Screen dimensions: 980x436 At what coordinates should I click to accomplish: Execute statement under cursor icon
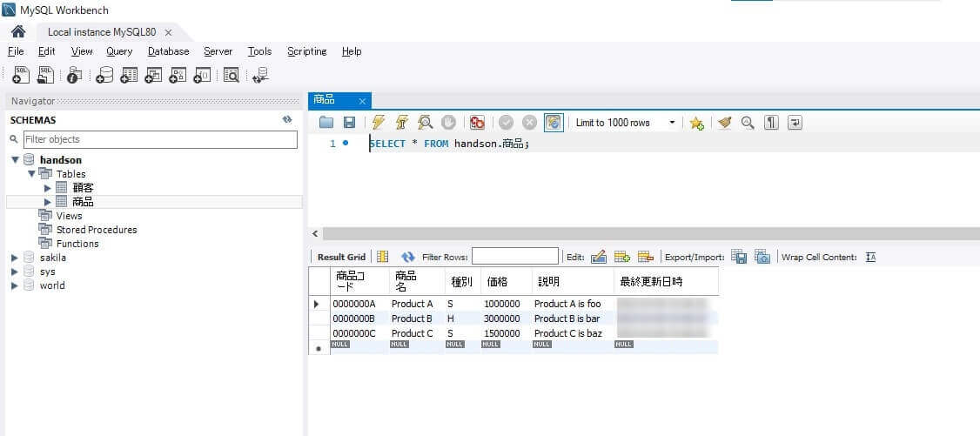click(402, 123)
